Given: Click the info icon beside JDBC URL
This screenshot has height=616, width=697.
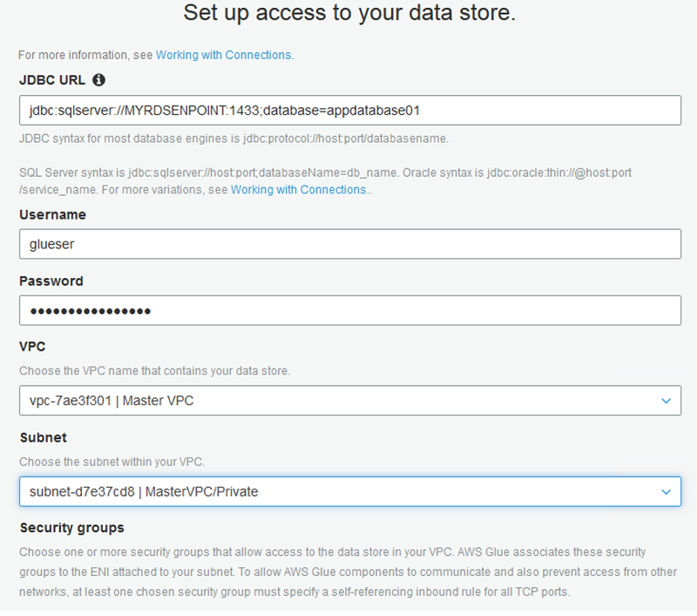Looking at the screenshot, I should point(98,80).
